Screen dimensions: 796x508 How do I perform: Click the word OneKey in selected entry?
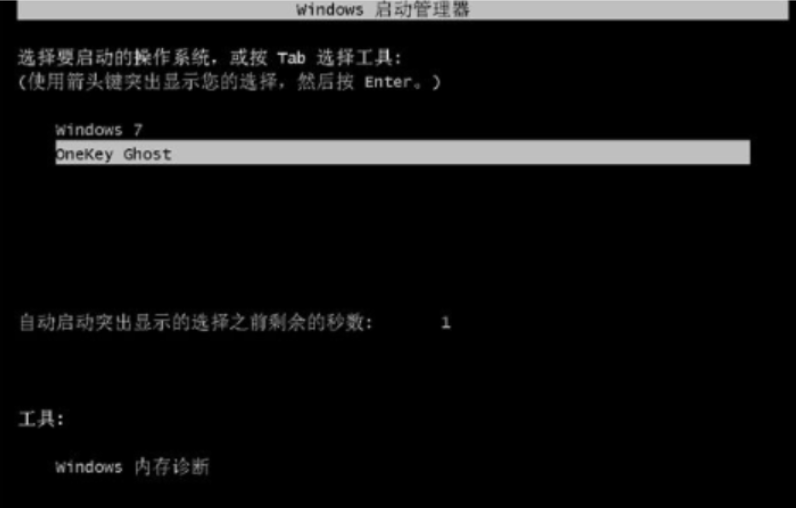[x=84, y=154]
